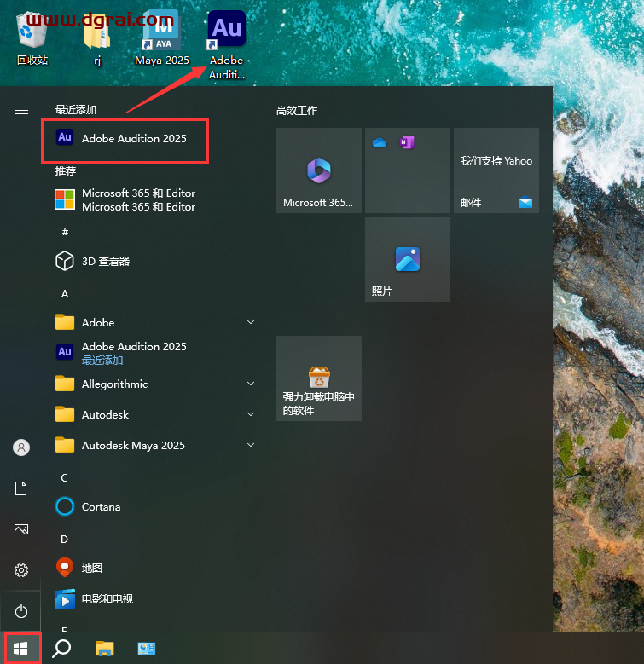Click the user account icon
The width and height of the screenshot is (644, 664).
21,447
